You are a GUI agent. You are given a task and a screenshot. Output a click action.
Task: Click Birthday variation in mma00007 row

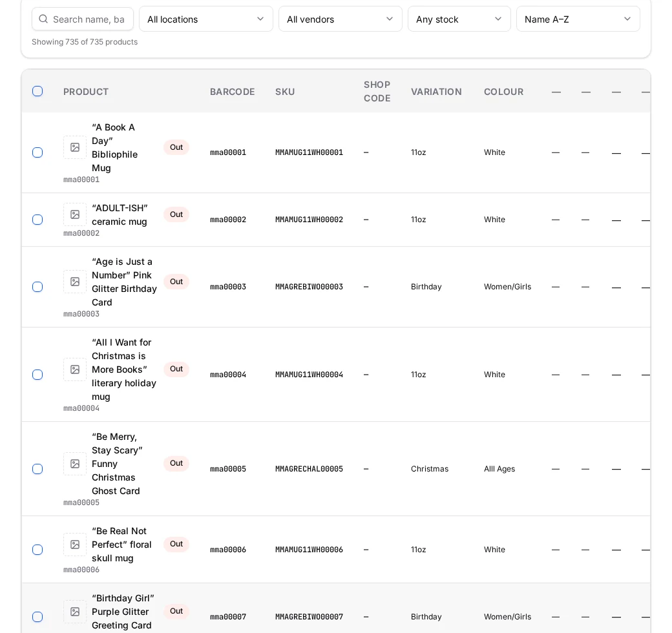coord(426,617)
